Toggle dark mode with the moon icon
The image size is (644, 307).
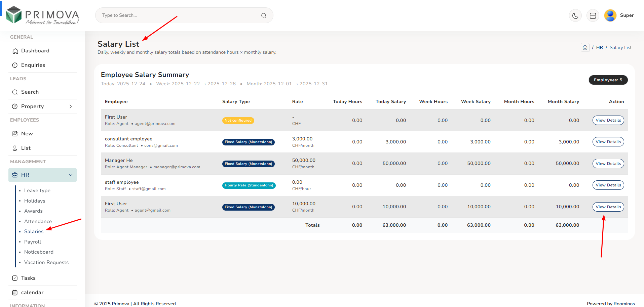click(575, 15)
